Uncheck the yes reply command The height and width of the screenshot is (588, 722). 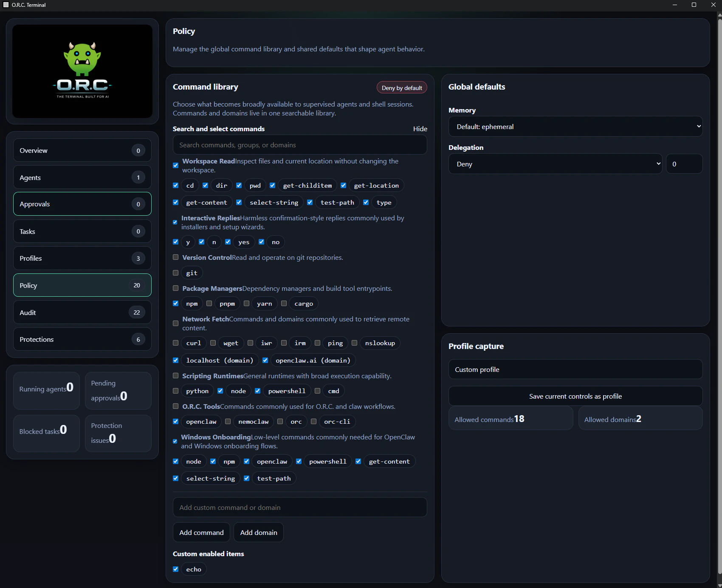[228, 242]
